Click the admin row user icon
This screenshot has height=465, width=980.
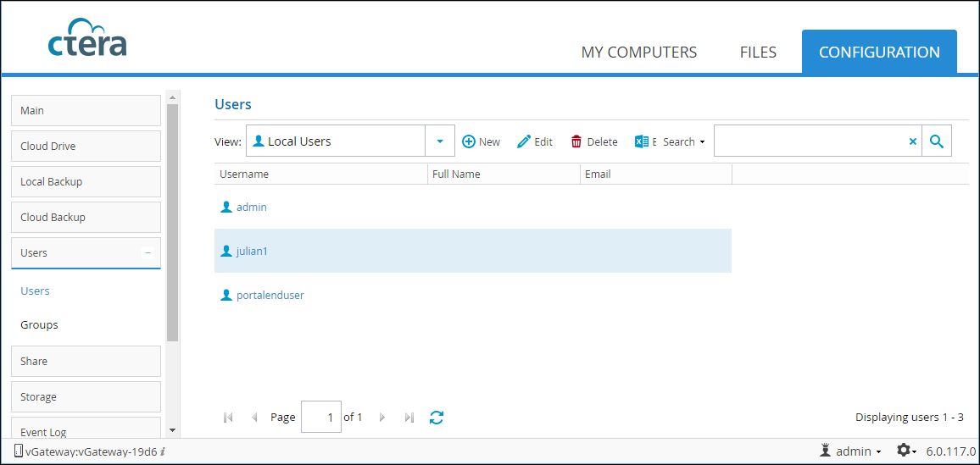click(226, 207)
